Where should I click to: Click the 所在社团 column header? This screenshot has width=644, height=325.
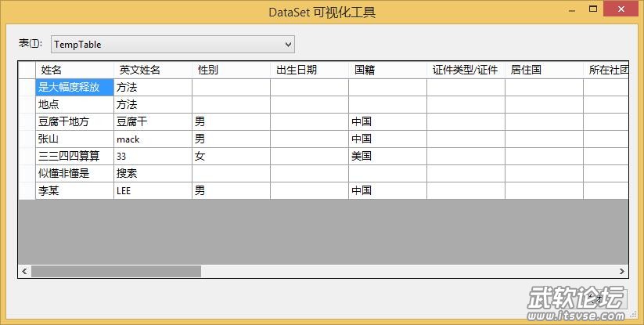606,70
